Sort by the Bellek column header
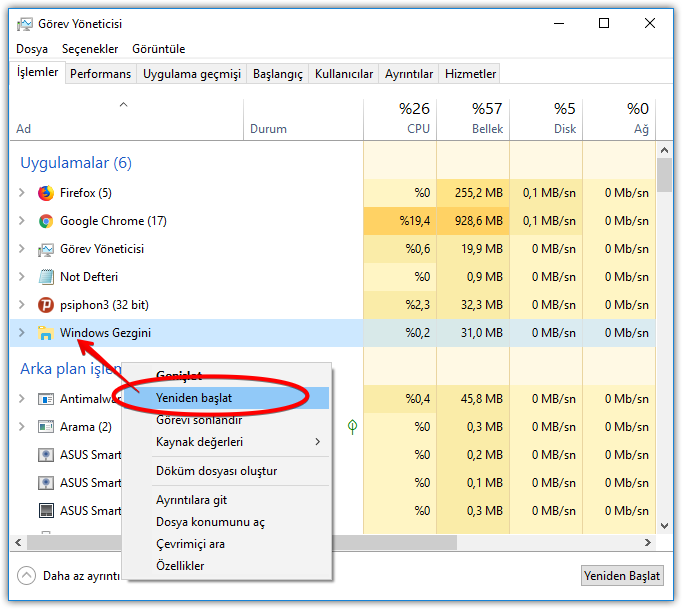682x609 pixels. [473, 120]
